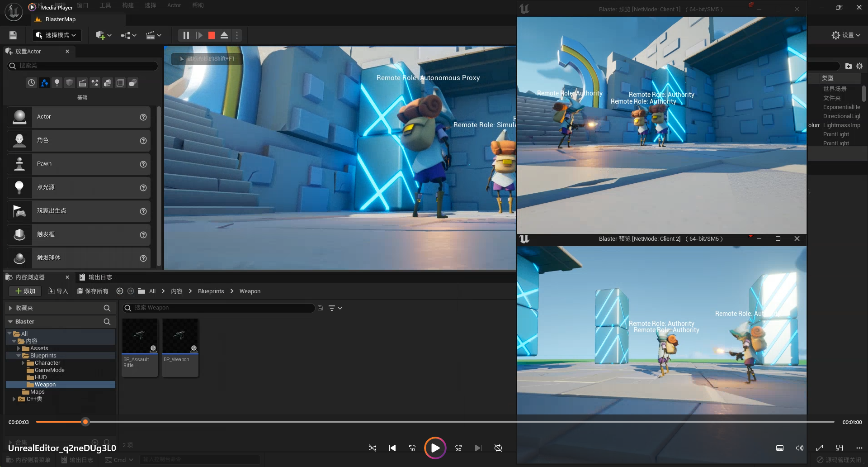Screen dimensions: 868x467
Task: Select the recently placed clock category
Action: click(31, 83)
